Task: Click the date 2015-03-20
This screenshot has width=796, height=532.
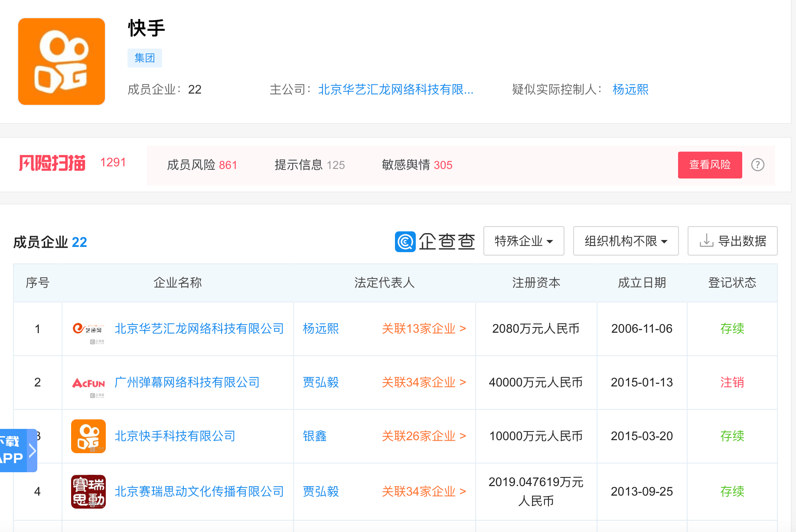Action: (642, 436)
